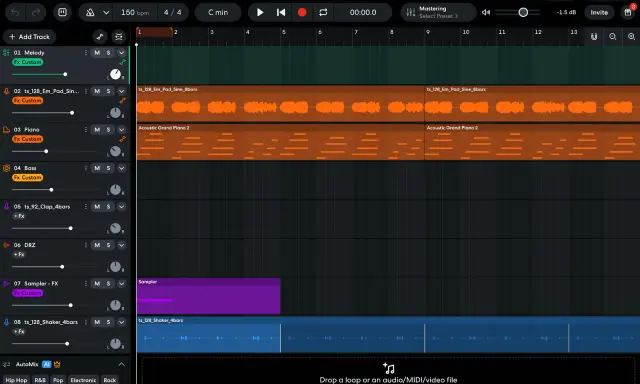Adjust the 03 Piano volume slider
This screenshot has height=384, width=640.
(46, 151)
